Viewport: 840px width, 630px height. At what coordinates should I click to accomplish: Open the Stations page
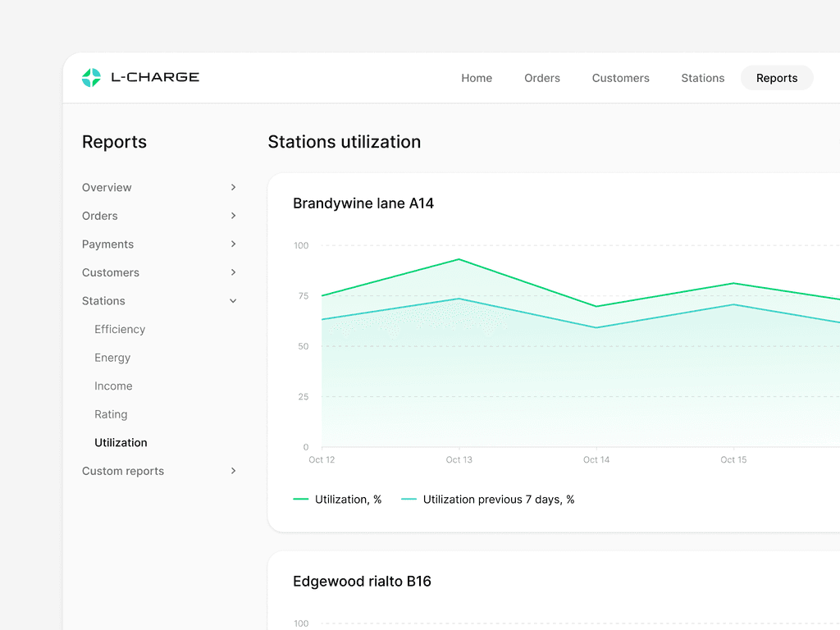tap(702, 77)
